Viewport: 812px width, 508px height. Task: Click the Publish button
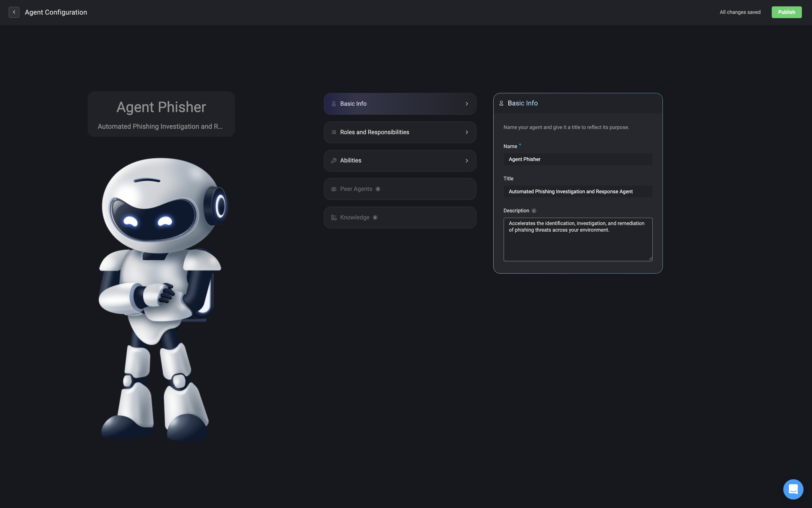pyautogui.click(x=786, y=12)
